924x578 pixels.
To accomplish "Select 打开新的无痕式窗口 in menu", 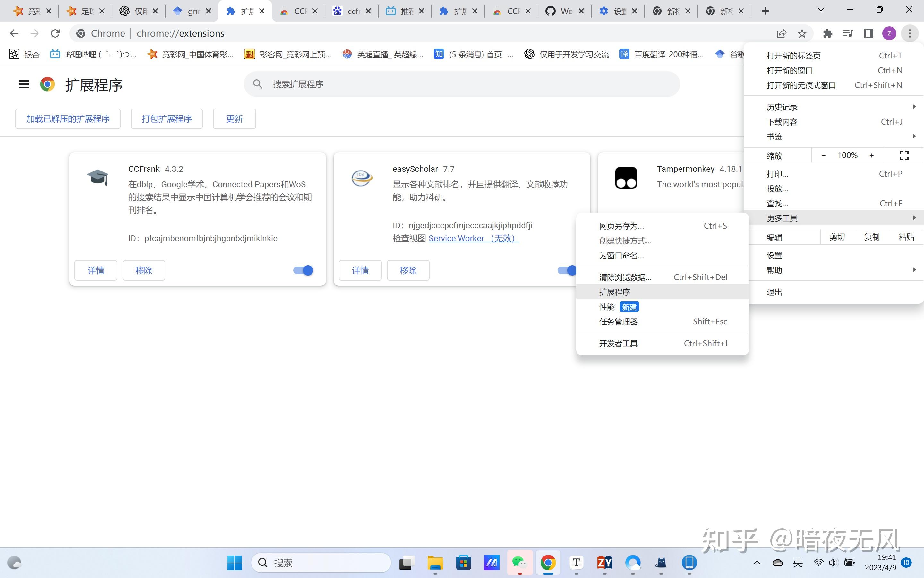I will 834,85.
